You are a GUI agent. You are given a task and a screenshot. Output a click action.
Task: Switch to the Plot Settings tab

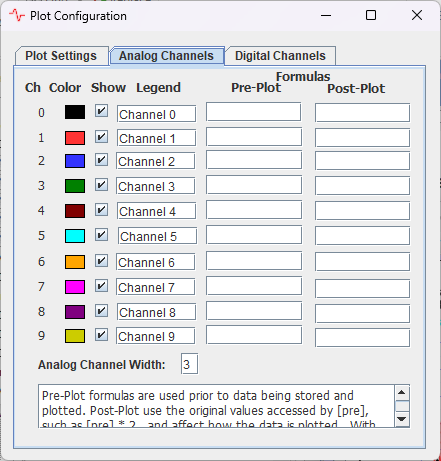(x=62, y=56)
